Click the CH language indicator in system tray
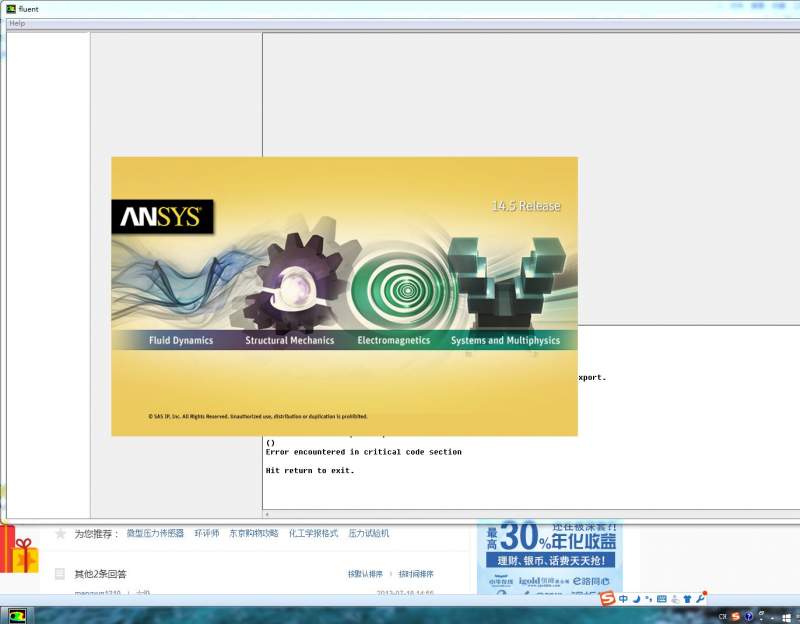The image size is (800, 624). (x=722, y=616)
